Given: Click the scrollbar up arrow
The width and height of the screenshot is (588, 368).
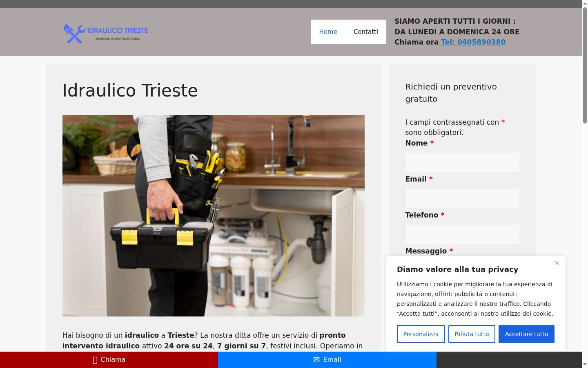Looking at the screenshot, I should 585,3.
